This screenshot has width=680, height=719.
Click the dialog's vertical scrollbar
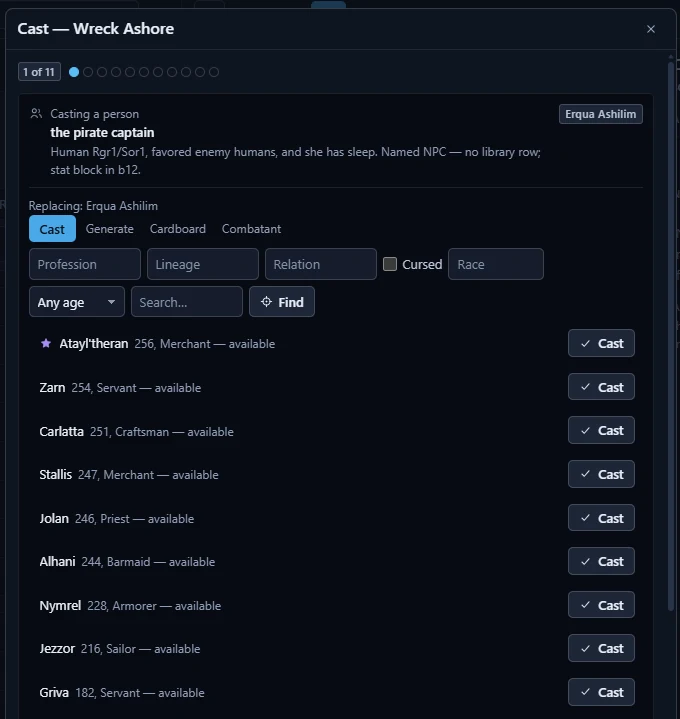tap(671, 335)
